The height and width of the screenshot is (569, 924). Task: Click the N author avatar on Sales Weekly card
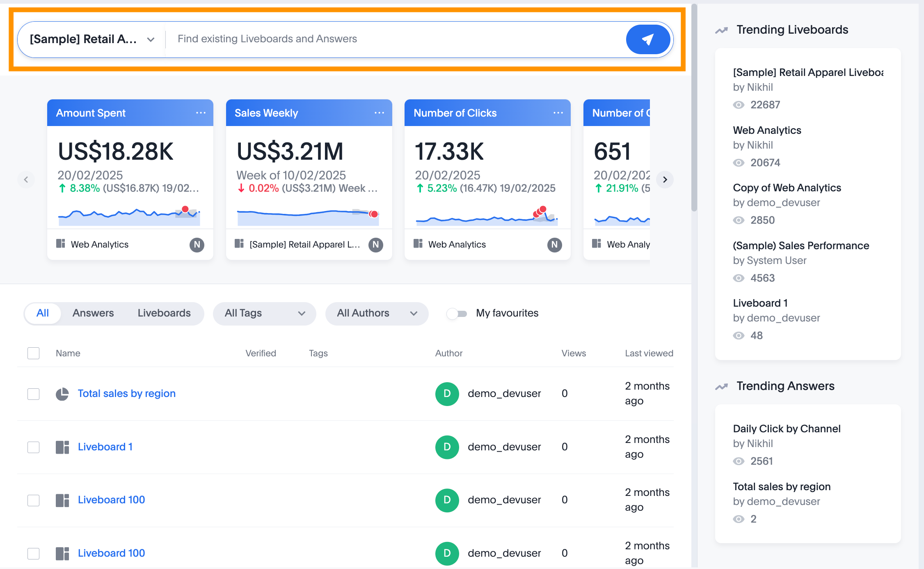point(375,245)
